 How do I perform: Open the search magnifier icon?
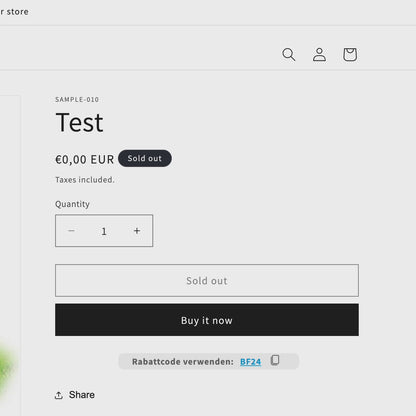click(x=289, y=54)
